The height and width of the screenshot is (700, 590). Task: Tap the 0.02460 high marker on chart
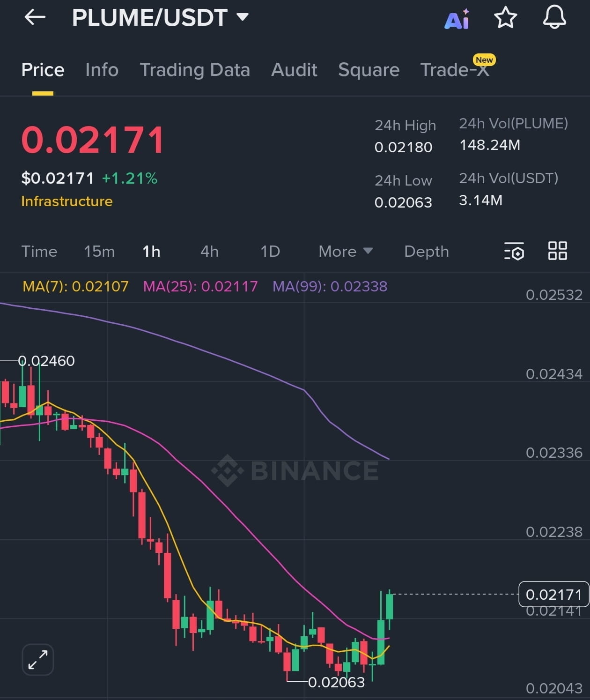pyautogui.click(x=46, y=361)
